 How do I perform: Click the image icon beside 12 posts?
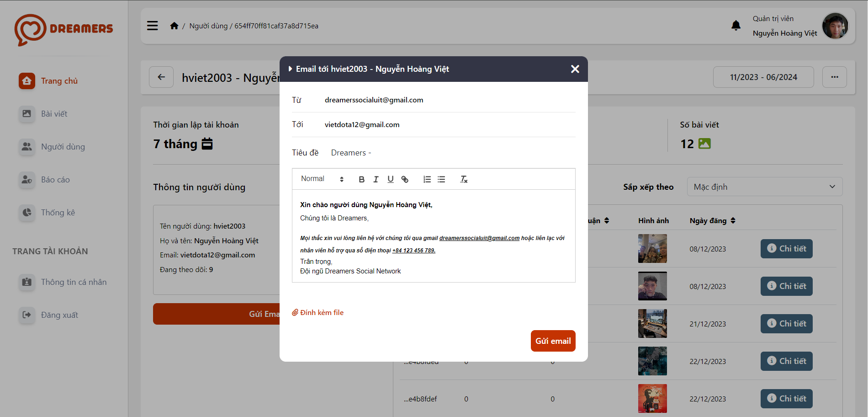704,144
